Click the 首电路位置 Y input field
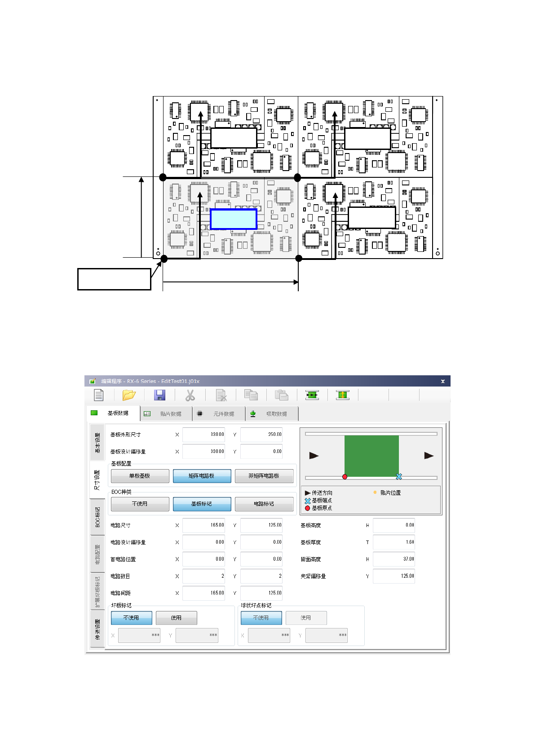 pyautogui.click(x=261, y=559)
